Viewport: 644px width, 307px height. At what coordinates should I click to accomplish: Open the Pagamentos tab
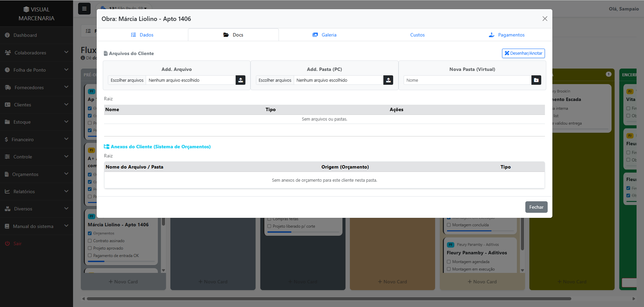tap(507, 35)
